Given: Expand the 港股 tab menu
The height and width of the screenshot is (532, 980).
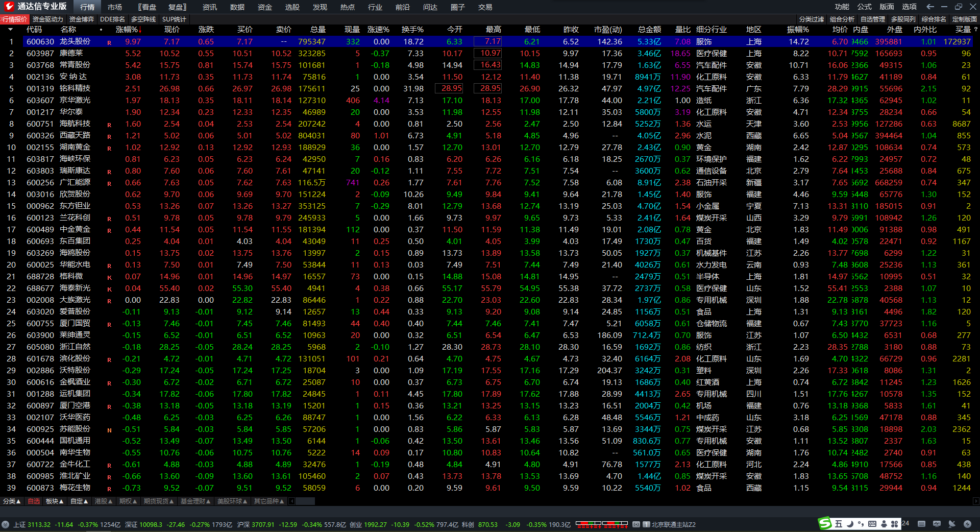Looking at the screenshot, I should (104, 501).
